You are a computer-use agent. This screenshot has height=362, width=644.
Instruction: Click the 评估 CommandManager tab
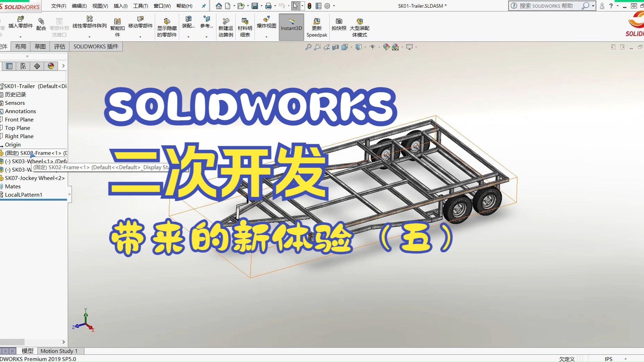pos(59,46)
